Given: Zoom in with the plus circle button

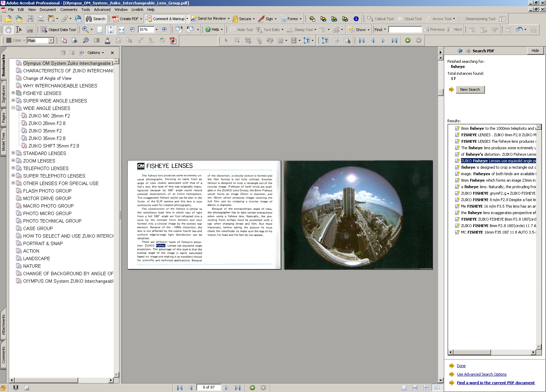Looking at the screenshot, I should (x=165, y=30).
